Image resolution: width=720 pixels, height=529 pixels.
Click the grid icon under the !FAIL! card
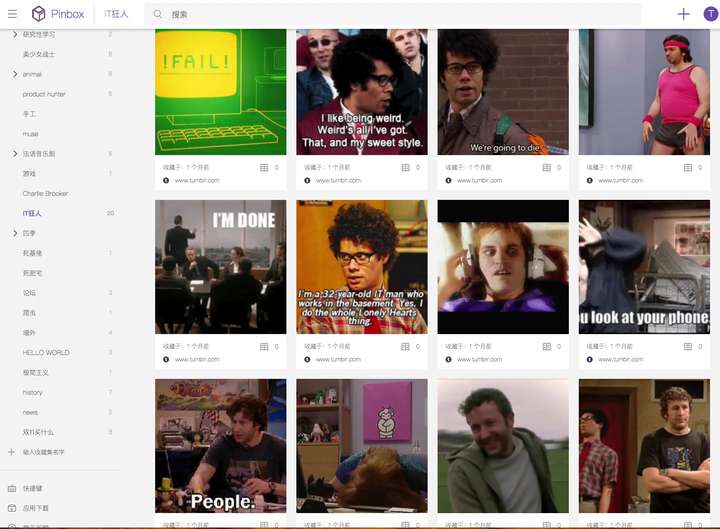click(x=264, y=168)
